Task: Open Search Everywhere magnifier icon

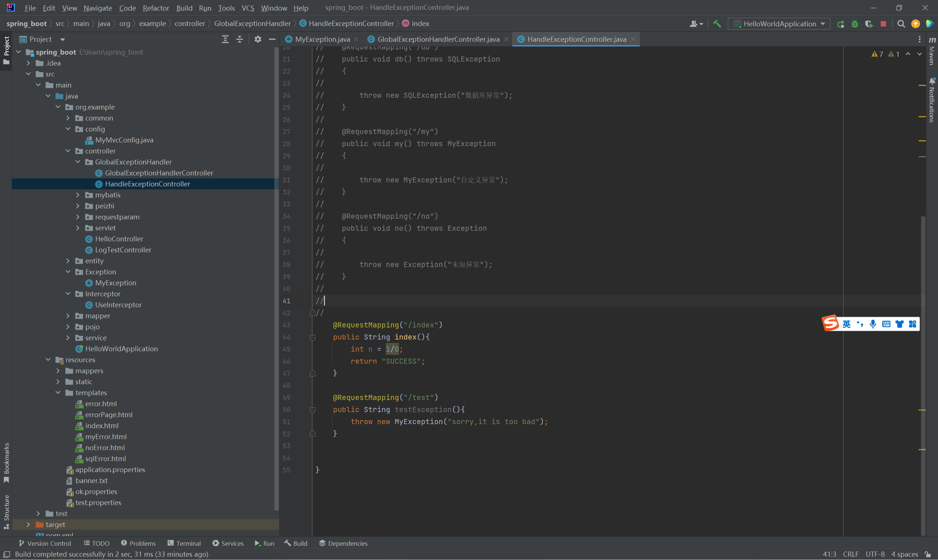Action: (901, 24)
